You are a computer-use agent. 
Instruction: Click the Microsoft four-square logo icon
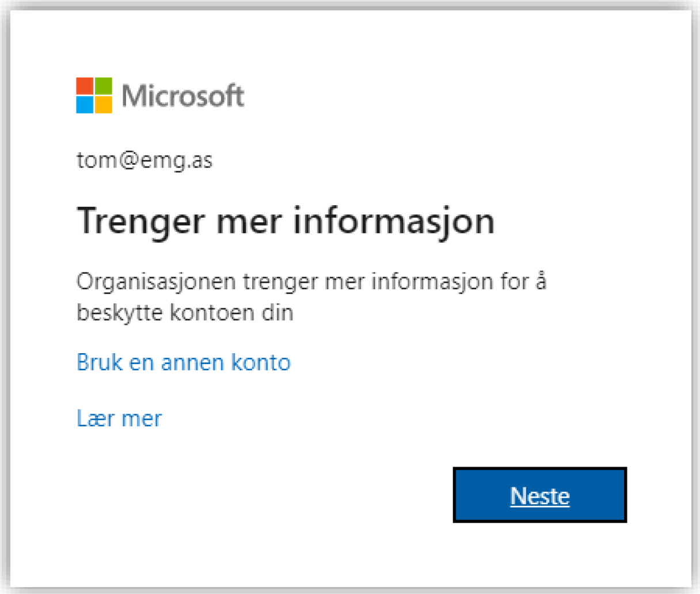[94, 95]
